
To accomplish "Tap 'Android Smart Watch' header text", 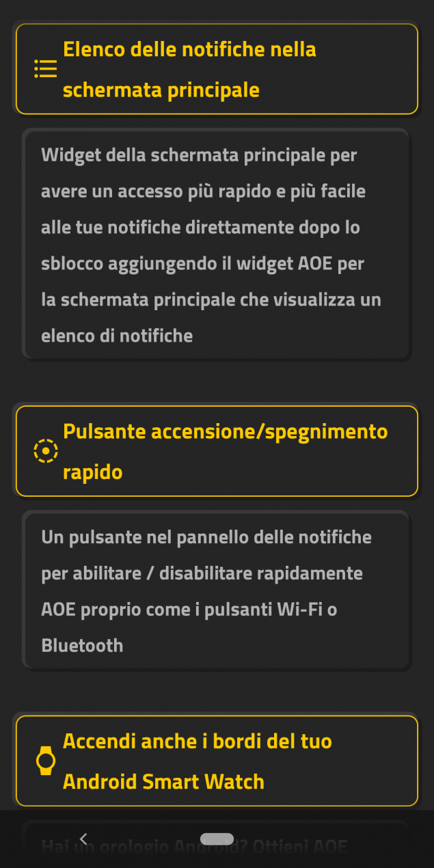I will pos(163,781).
